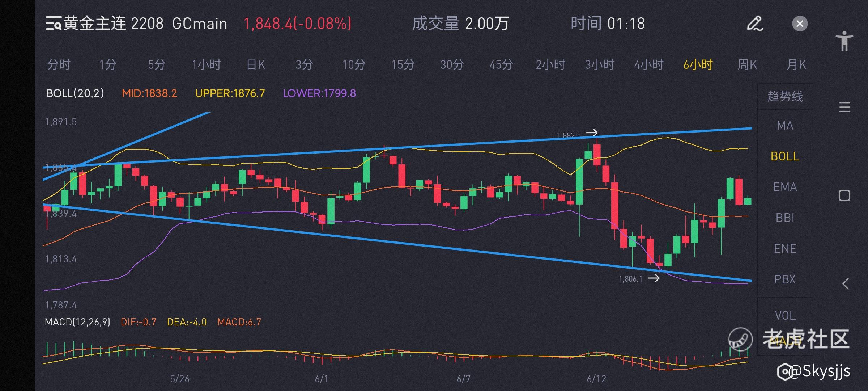The width and height of the screenshot is (868, 391).
Task: Select the 45分 timeframe
Action: (x=501, y=65)
